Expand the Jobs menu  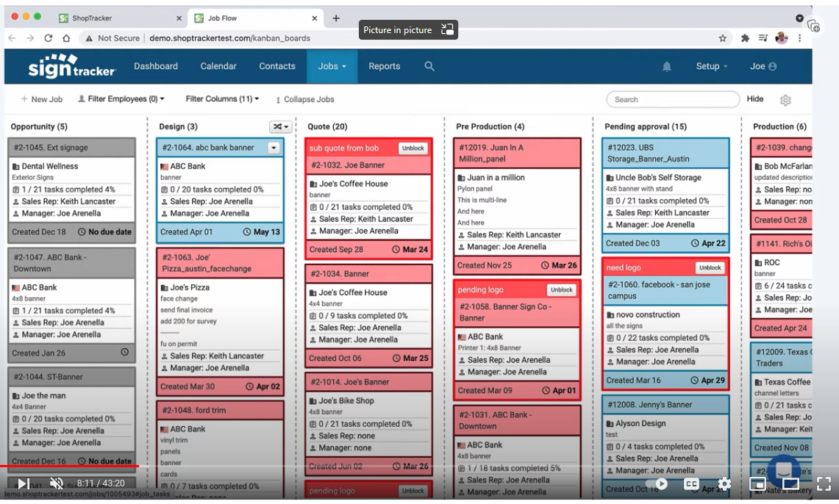332,66
